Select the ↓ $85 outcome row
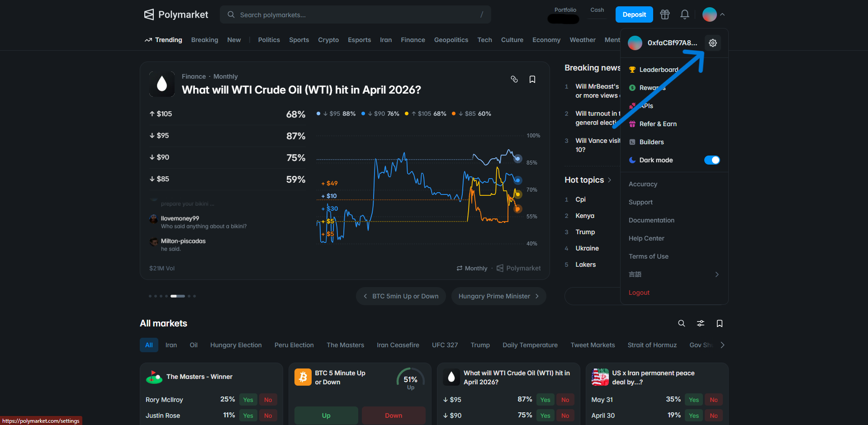This screenshot has width=868, height=425. (x=228, y=179)
